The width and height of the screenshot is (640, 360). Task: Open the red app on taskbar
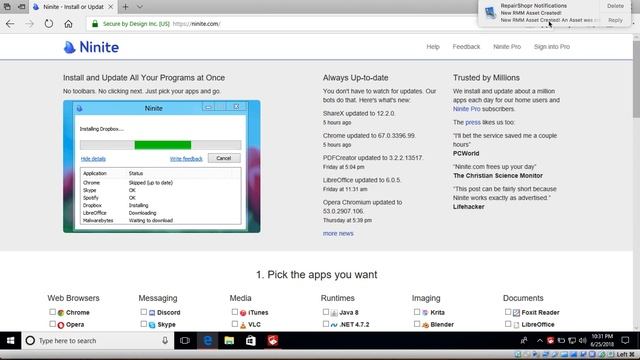tap(273, 340)
